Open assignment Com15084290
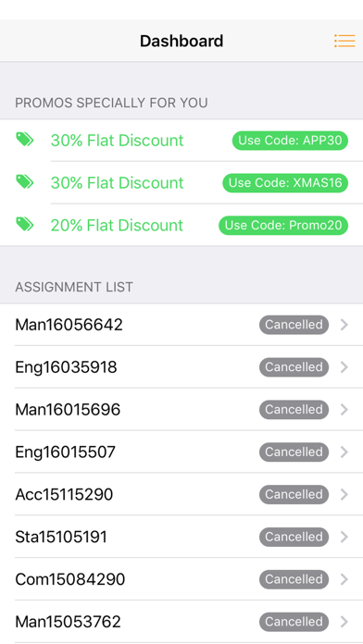 (x=181, y=579)
